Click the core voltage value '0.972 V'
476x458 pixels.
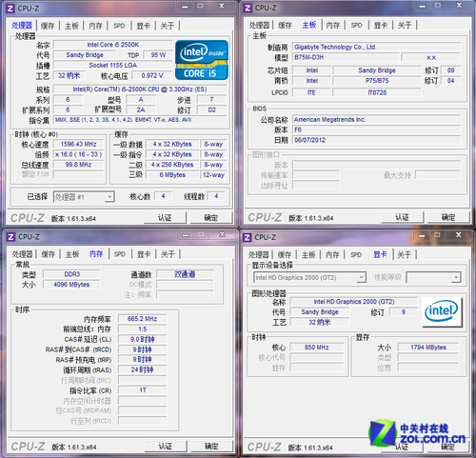pos(152,75)
